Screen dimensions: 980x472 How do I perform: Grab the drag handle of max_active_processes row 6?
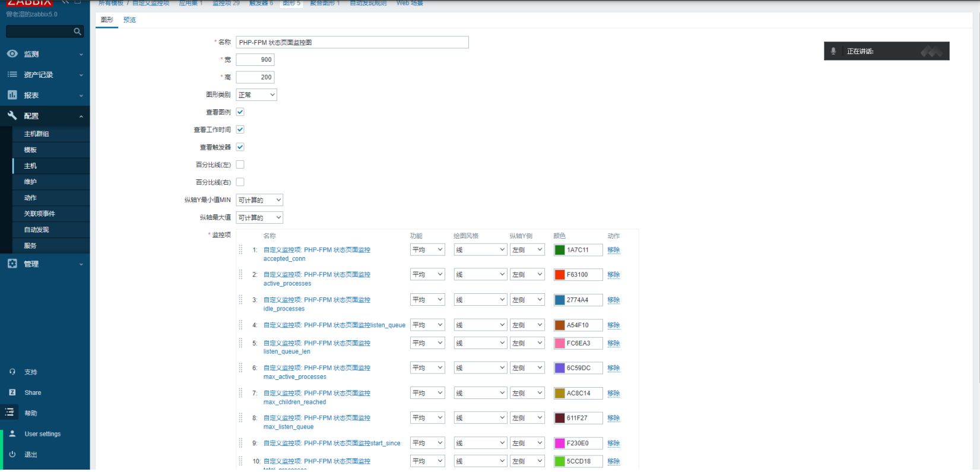pyautogui.click(x=240, y=368)
